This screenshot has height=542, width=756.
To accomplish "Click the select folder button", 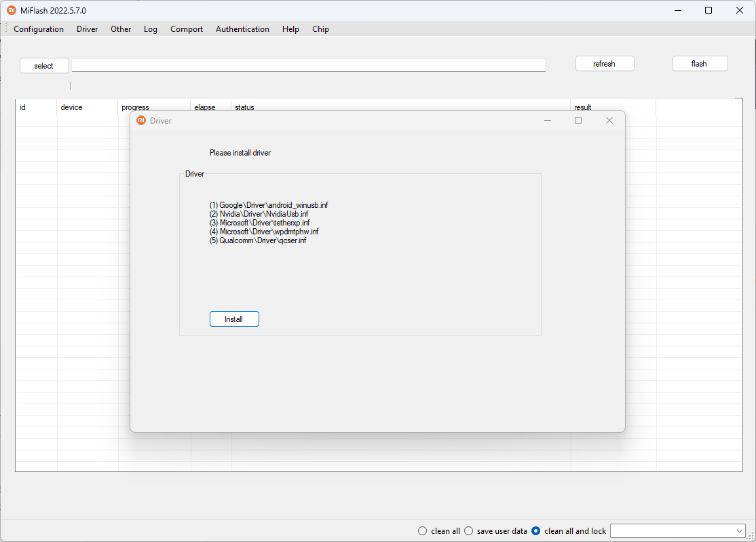I will [x=44, y=66].
